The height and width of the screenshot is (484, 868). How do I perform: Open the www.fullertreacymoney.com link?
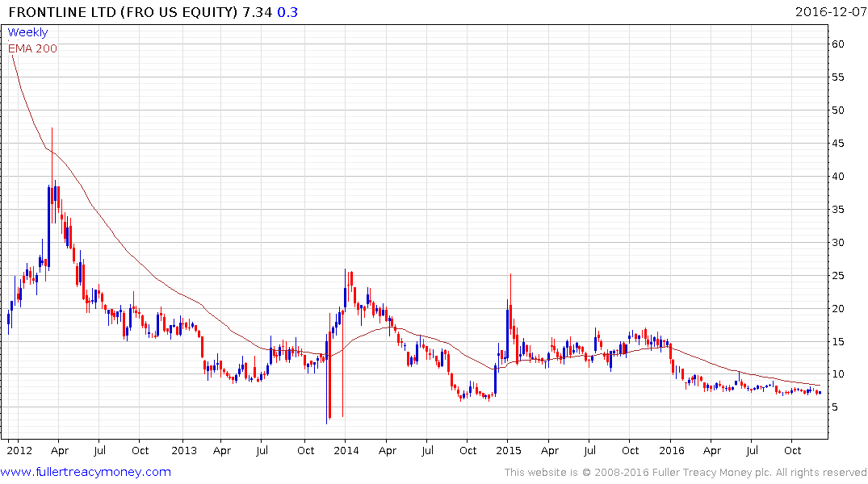pyautogui.click(x=86, y=472)
